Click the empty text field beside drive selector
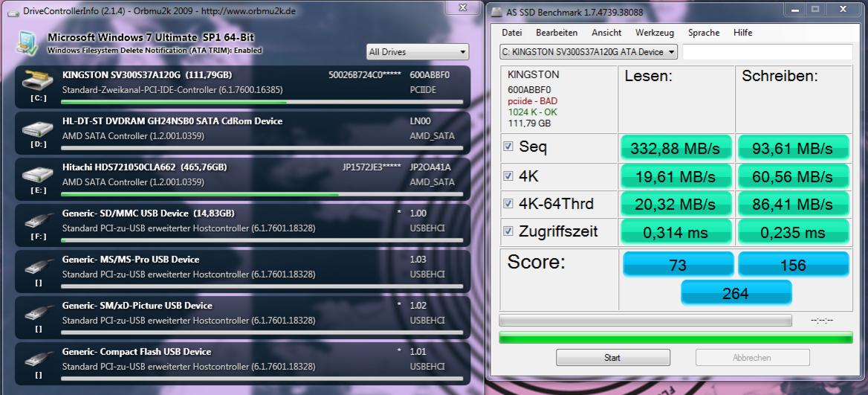This screenshot has height=395, width=868. tap(768, 52)
